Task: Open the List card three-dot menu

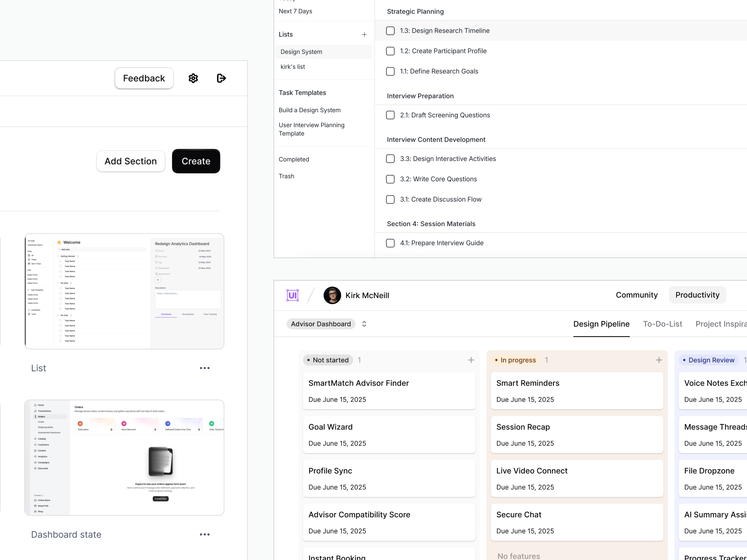Action: pyautogui.click(x=205, y=368)
